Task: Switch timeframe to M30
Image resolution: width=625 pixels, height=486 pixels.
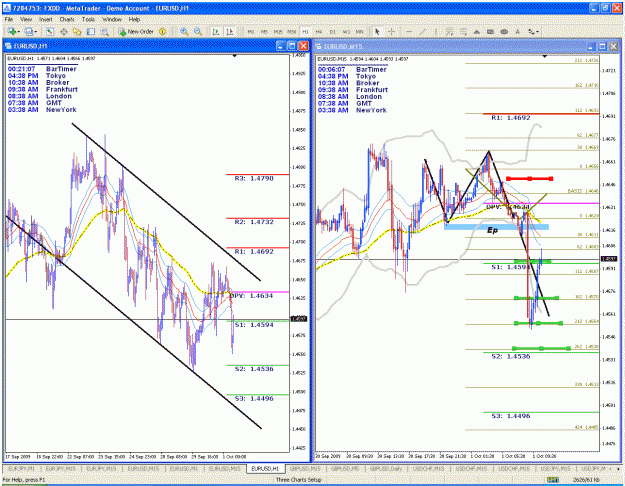Action: point(292,31)
